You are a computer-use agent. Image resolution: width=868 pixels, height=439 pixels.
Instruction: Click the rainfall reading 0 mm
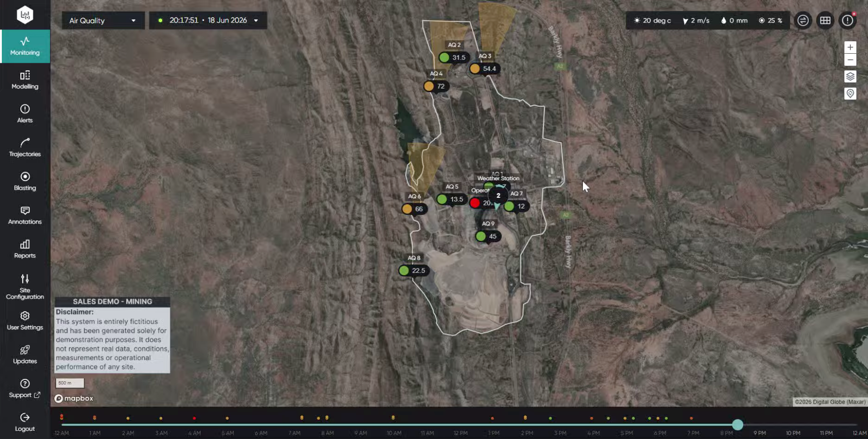coord(734,20)
